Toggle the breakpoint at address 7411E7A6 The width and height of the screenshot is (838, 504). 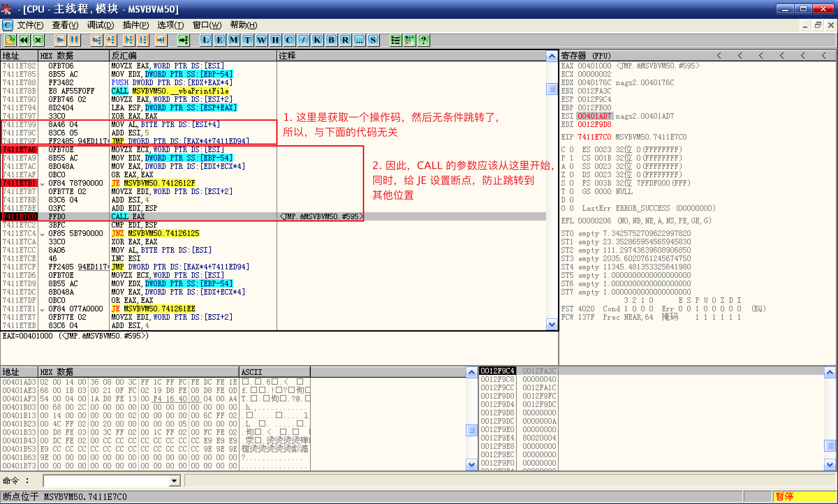coord(19,149)
